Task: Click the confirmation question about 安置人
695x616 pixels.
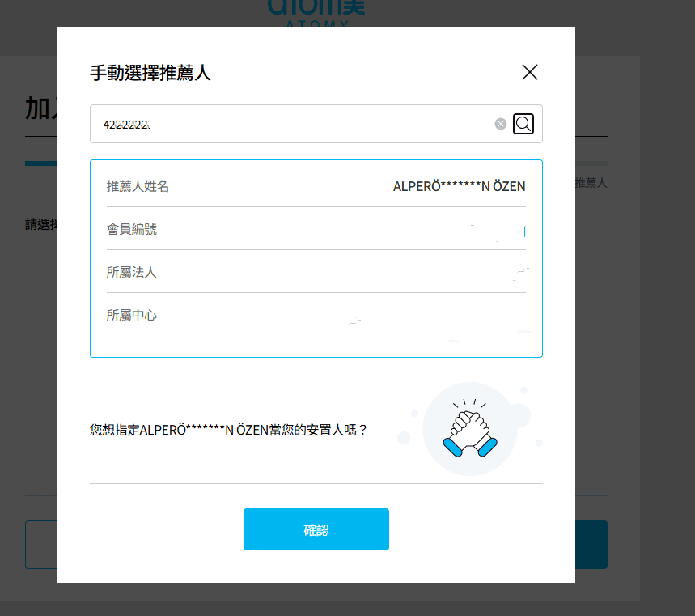Action: 228,430
